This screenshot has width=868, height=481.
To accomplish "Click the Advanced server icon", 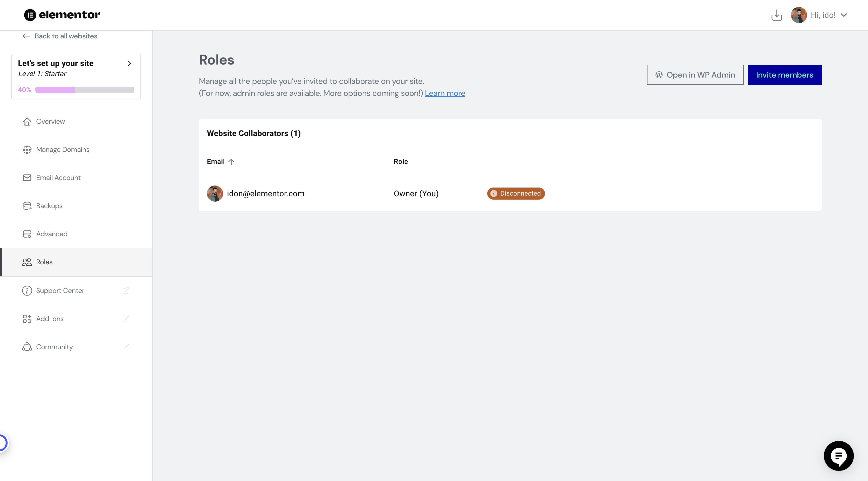I will coord(27,234).
